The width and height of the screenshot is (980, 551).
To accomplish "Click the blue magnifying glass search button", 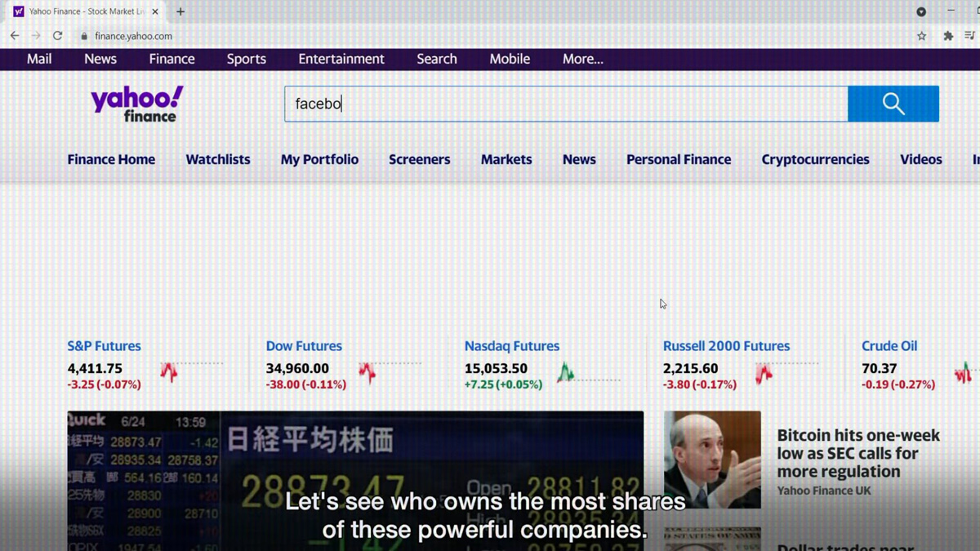I will tap(893, 104).
